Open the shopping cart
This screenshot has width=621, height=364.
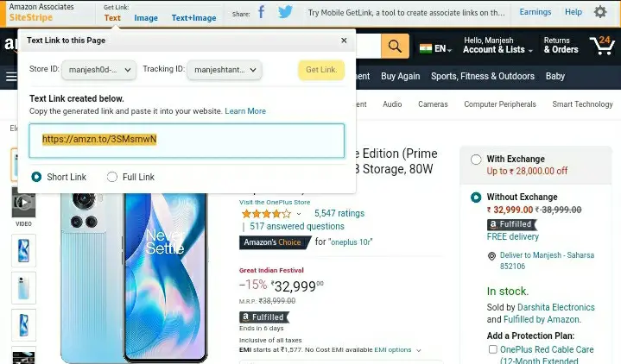[x=600, y=46]
